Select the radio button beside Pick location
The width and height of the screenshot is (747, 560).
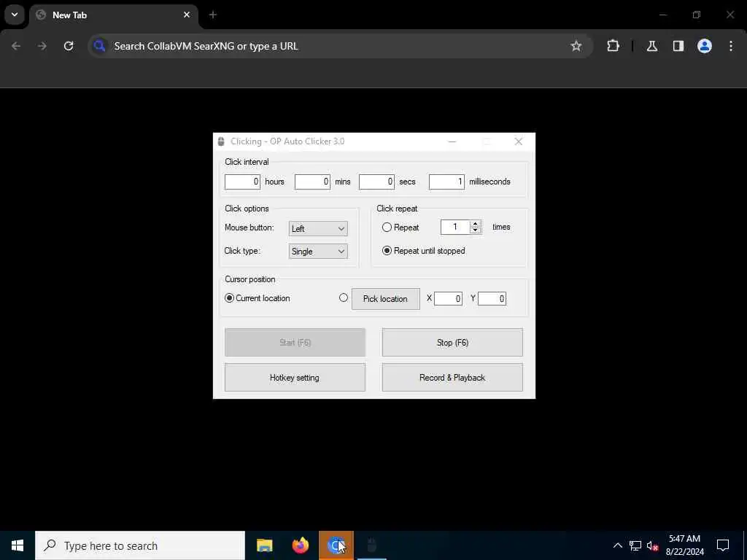click(x=344, y=297)
